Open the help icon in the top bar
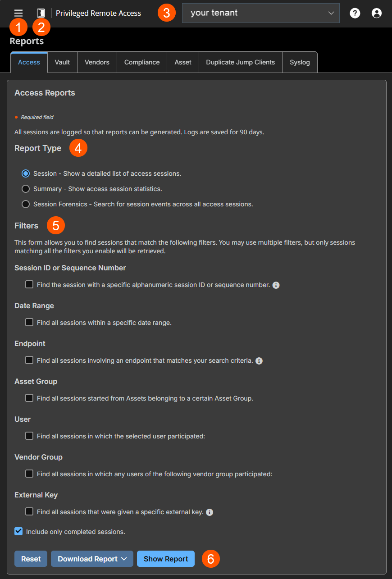Image resolution: width=392 pixels, height=579 pixels. coord(355,13)
